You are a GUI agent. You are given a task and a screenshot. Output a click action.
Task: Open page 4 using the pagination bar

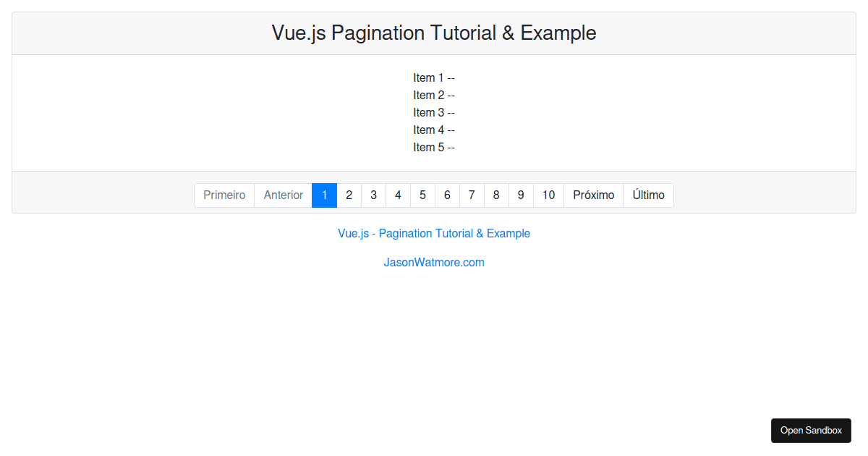point(398,195)
